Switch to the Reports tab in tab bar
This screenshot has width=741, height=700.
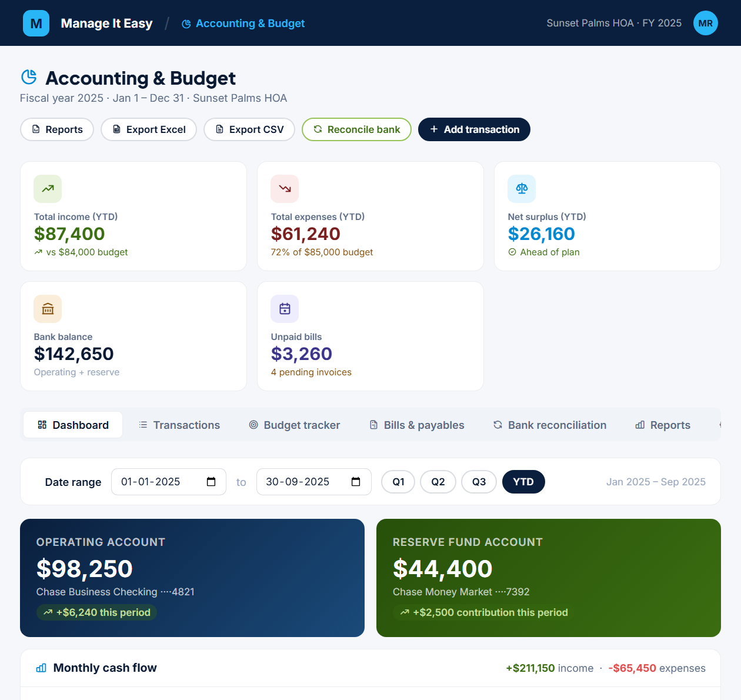[x=663, y=425]
